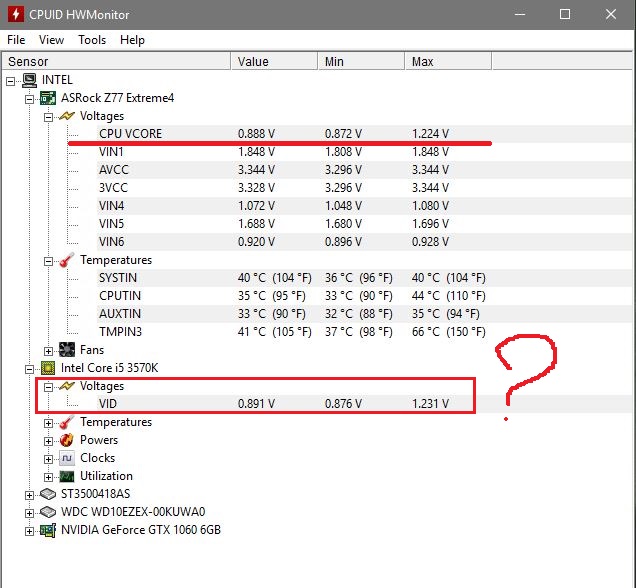Expand the CPU Temperatures section
636x588 pixels.
[48, 423]
